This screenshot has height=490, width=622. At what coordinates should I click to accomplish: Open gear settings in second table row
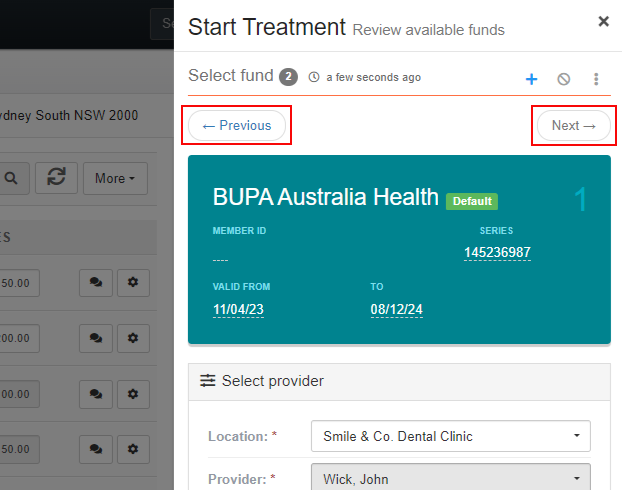click(133, 338)
